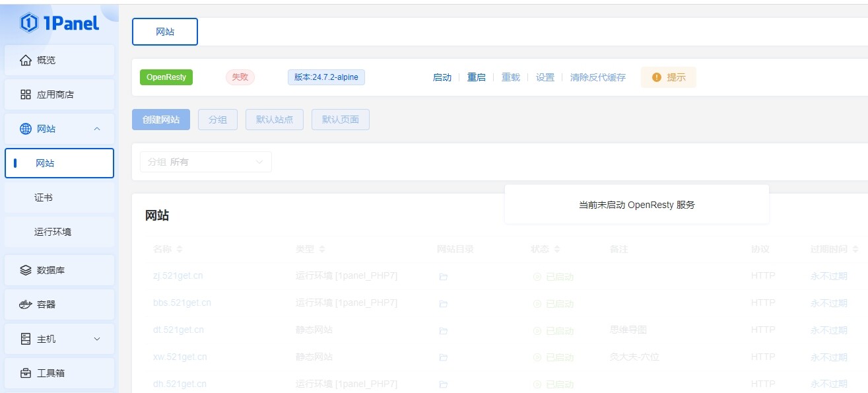868x393 pixels.
Task: Open OpenResty 设置
Action: (x=545, y=77)
